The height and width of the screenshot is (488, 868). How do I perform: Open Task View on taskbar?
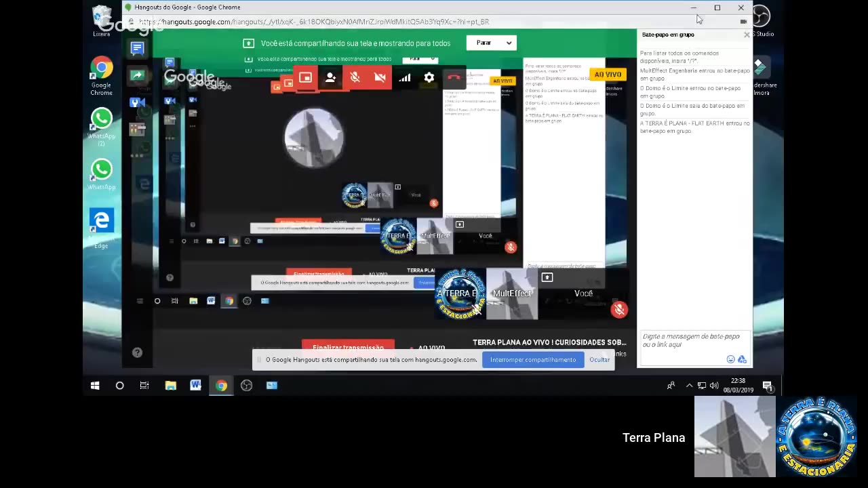[x=144, y=386]
